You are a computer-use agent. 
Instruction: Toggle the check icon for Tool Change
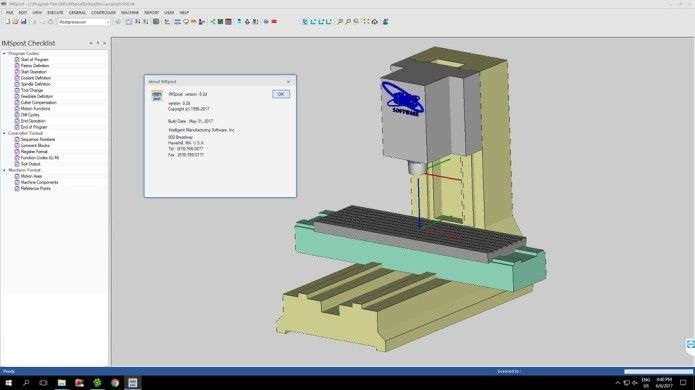coord(17,90)
